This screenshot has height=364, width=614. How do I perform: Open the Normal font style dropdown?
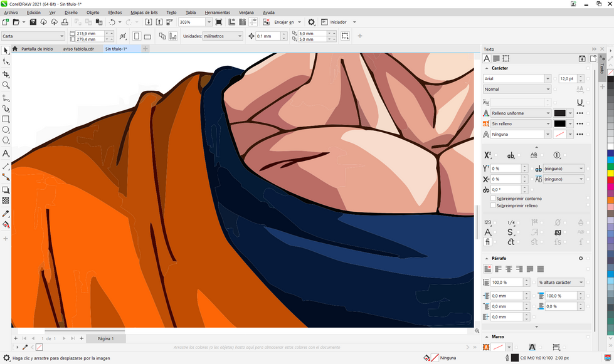(548, 89)
